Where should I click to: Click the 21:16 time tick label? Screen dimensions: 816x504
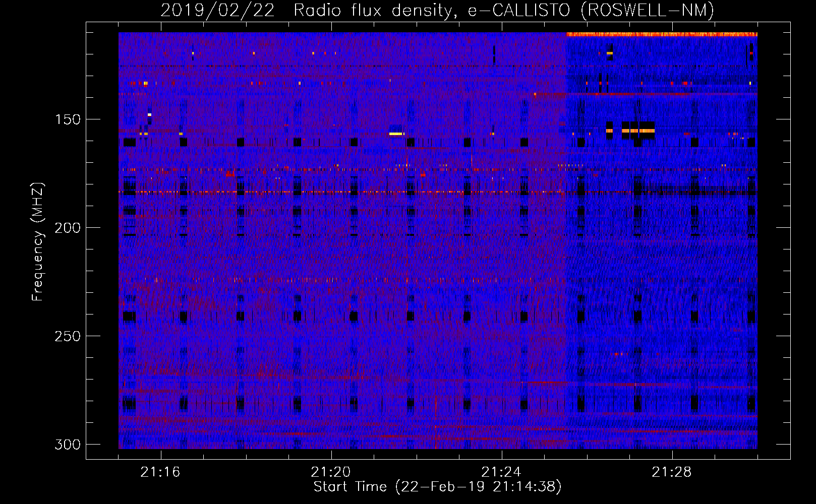(x=160, y=472)
